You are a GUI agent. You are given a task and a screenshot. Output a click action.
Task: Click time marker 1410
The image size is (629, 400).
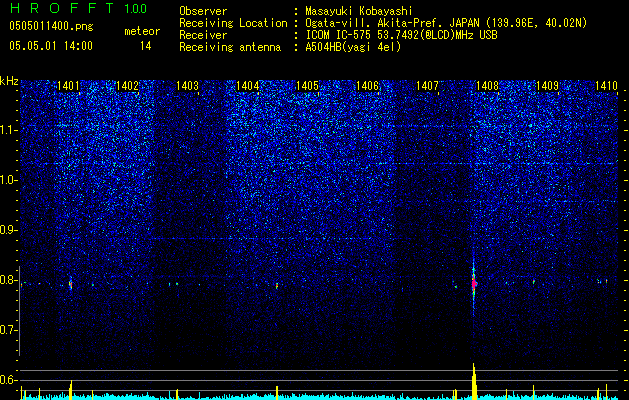click(x=606, y=85)
